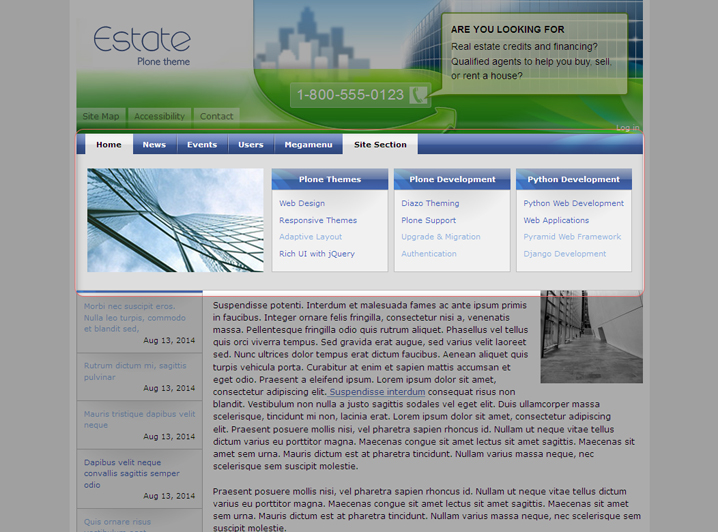This screenshot has height=532, width=718.
Task: Click the ARE YOU LOOKING FOR heading
Action: (x=507, y=29)
